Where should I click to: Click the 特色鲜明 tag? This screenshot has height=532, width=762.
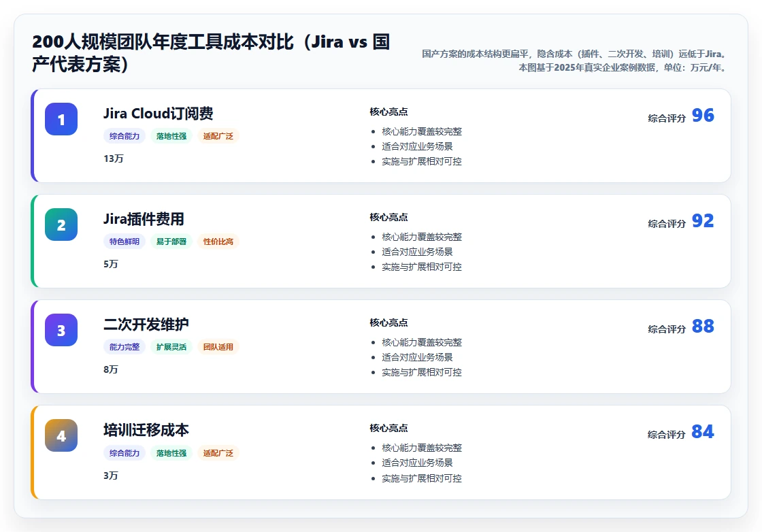[125, 242]
